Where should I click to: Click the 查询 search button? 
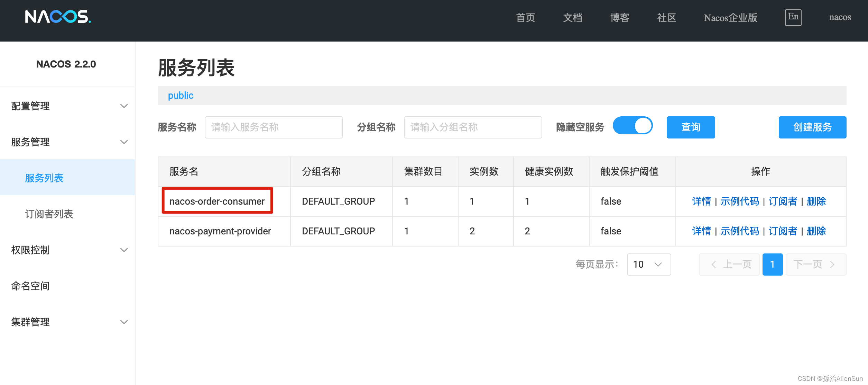point(690,127)
